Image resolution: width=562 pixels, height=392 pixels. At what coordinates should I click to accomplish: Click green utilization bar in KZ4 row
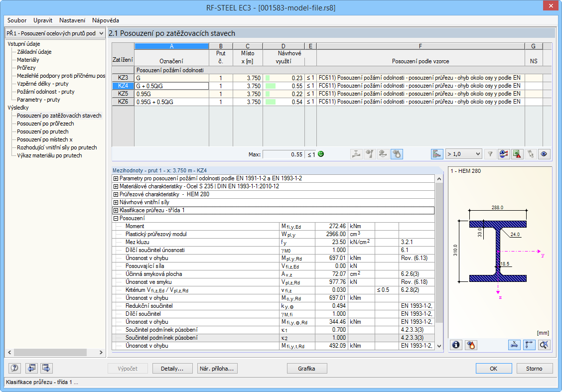pos(271,86)
